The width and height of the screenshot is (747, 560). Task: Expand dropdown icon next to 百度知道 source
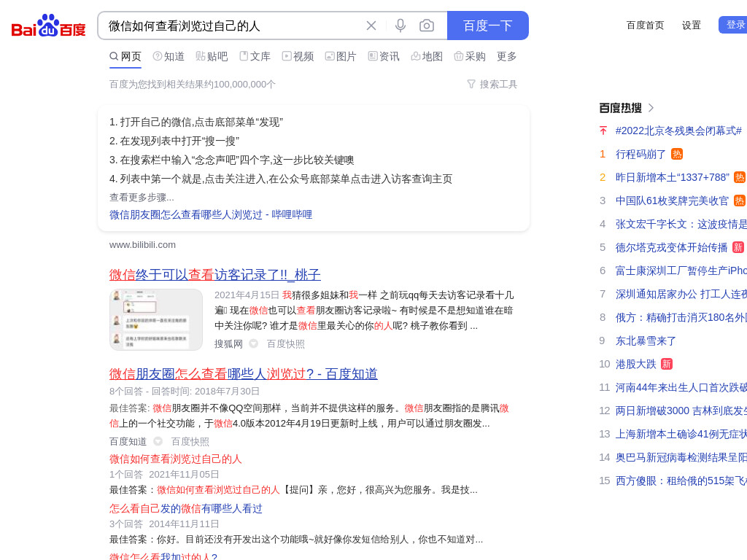pyautogui.click(x=158, y=441)
